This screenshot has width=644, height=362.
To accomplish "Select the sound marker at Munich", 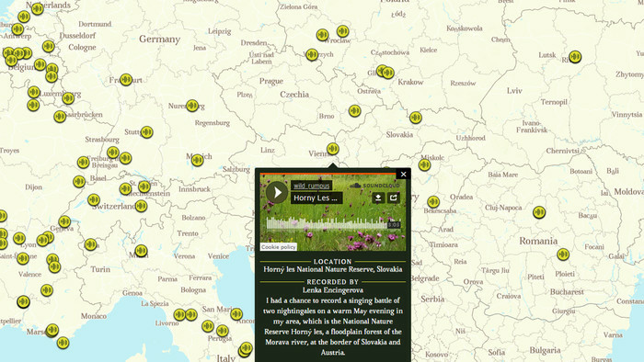I will 198,160.
